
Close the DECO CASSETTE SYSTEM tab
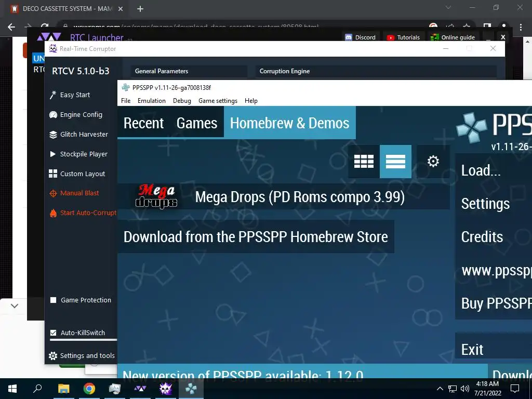tap(121, 9)
